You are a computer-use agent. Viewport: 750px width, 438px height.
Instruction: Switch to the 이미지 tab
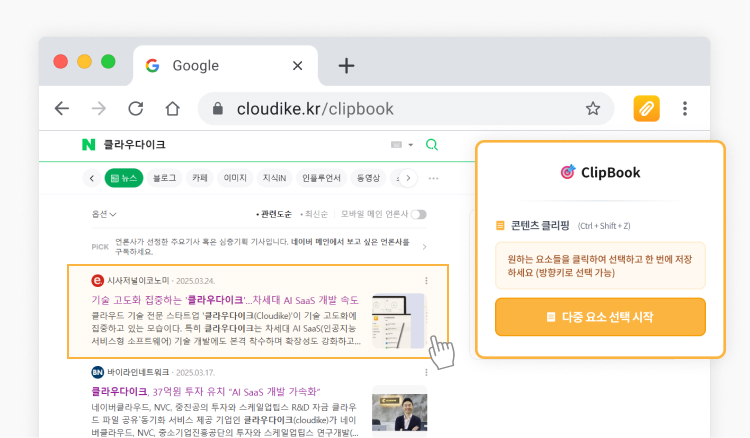[x=235, y=178]
